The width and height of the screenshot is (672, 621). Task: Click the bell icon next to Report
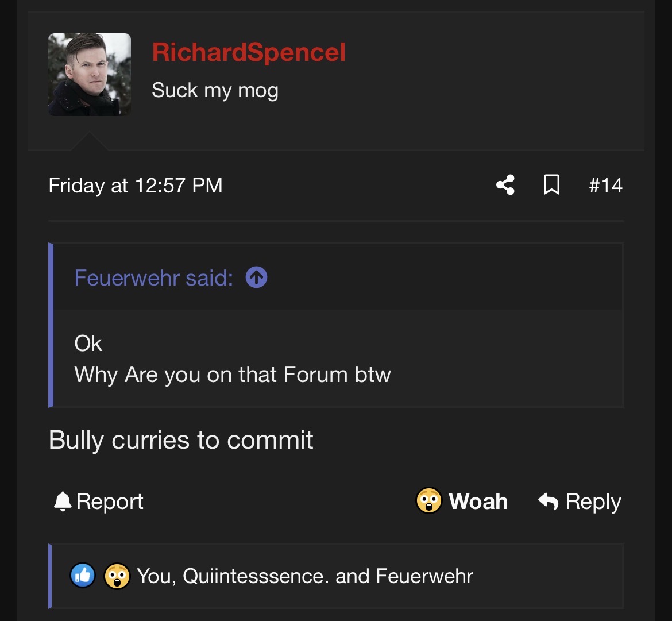(x=62, y=502)
